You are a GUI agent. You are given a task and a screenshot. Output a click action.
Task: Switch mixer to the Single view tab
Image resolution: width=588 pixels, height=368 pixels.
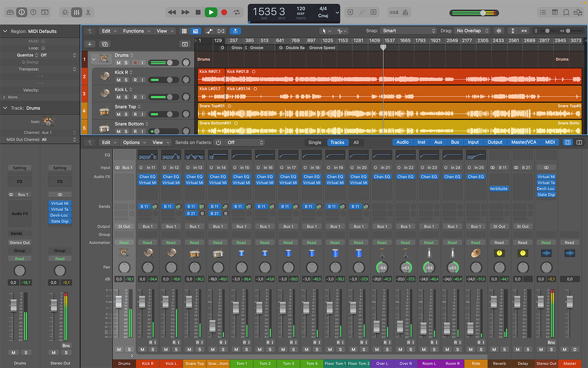point(314,142)
